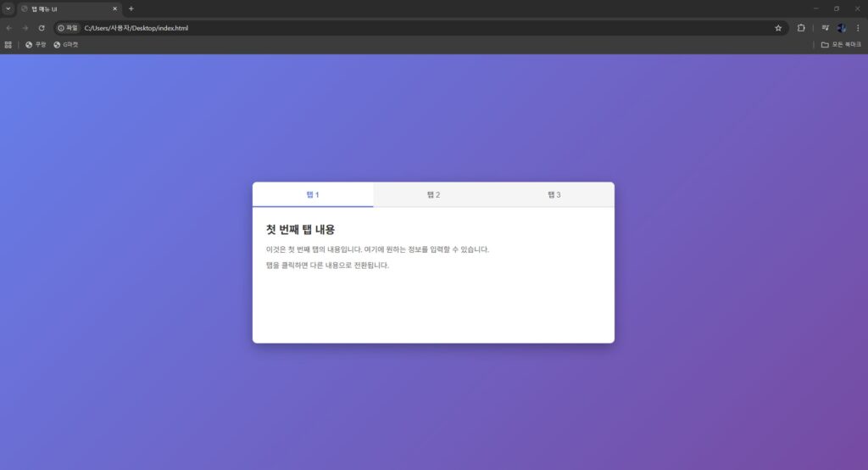This screenshot has height=470, width=868.
Task: Go back to the previous page
Action: [8, 28]
